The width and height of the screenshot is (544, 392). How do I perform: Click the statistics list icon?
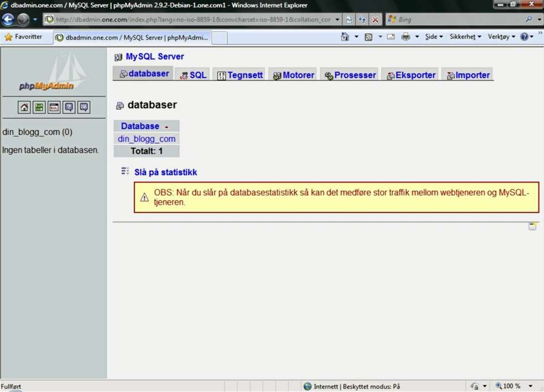pos(125,171)
